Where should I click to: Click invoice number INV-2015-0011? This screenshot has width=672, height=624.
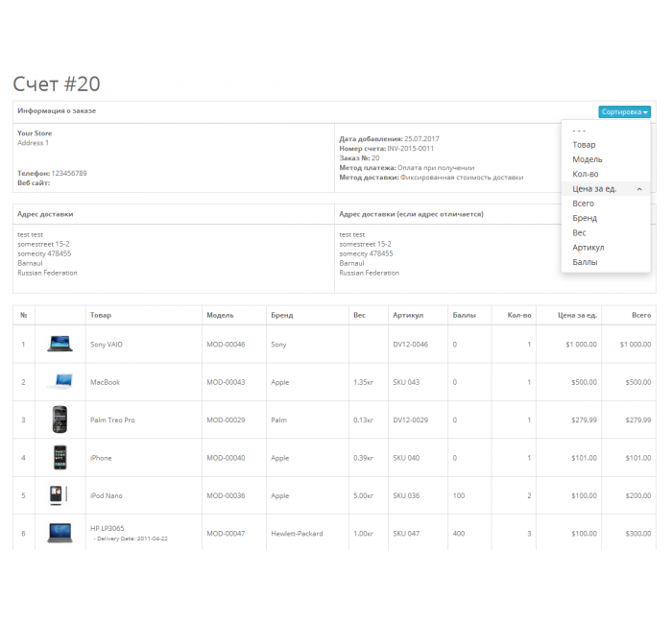pyautogui.click(x=411, y=148)
